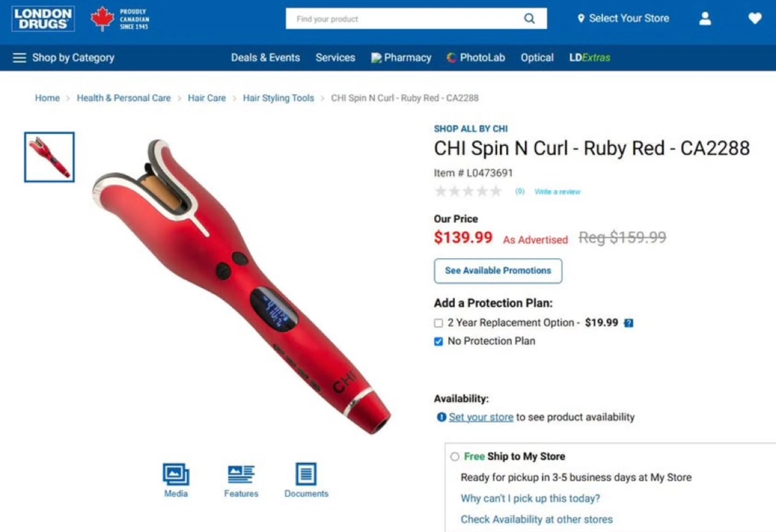Click the protection plan help icon
The height and width of the screenshot is (532, 776).
point(628,323)
